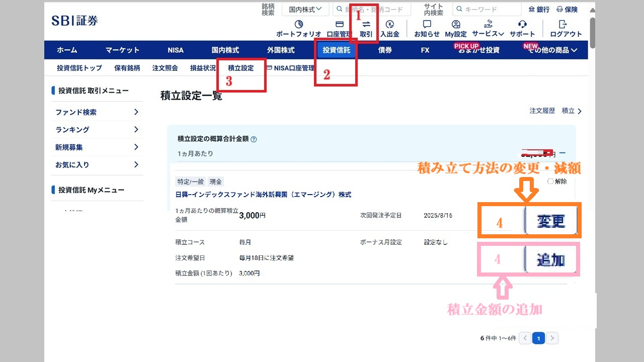Click the My設定 settings icon
Screen dimensions: 644x362
point(456,25)
